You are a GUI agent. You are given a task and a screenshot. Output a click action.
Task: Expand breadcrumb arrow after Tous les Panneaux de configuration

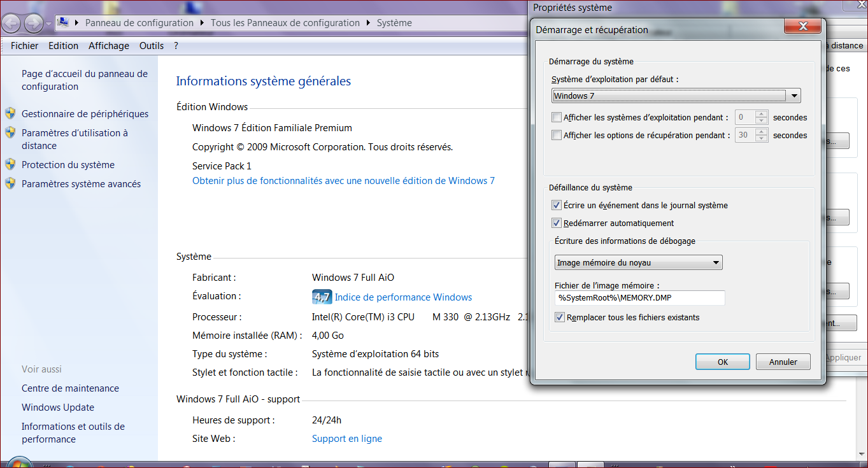[368, 23]
